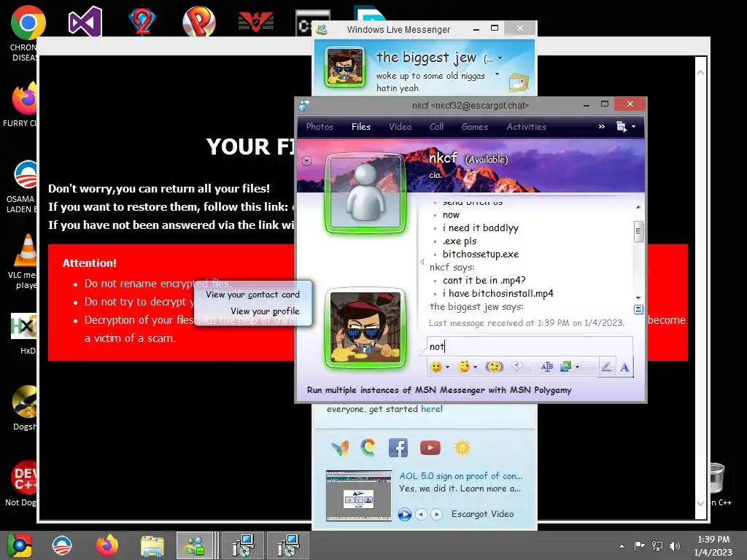Click nkcf's display picture
The height and width of the screenshot is (560, 747).
(365, 192)
